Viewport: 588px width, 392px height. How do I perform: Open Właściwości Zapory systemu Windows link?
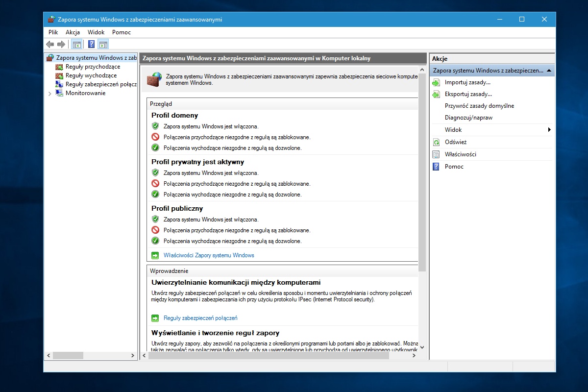click(x=209, y=255)
